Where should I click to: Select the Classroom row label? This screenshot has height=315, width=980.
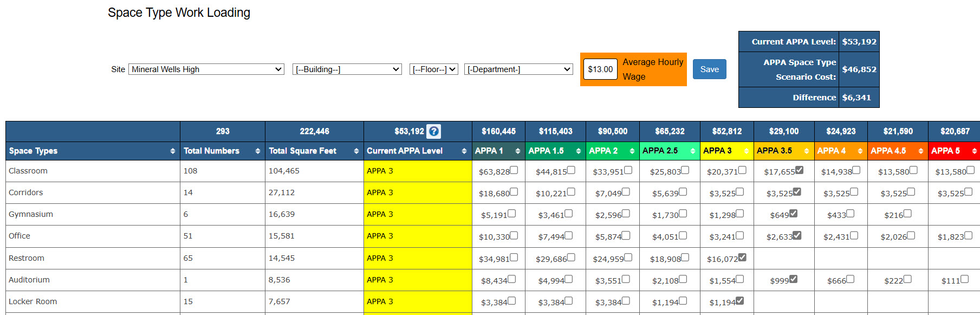point(28,171)
